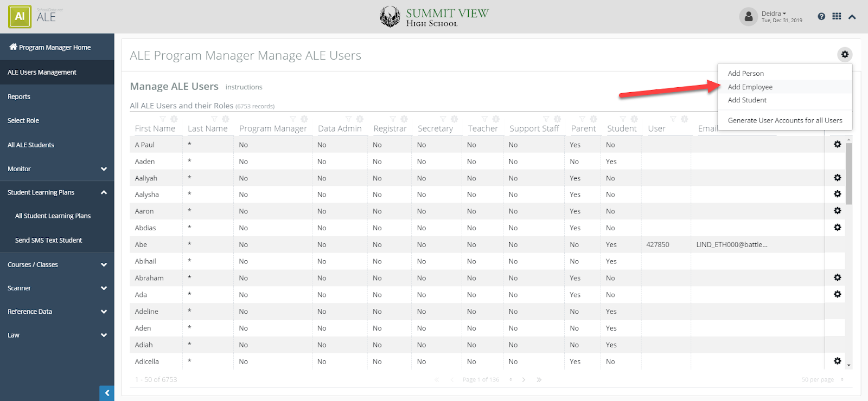Open gear options for the Ada row
The height and width of the screenshot is (401, 868).
[838, 294]
